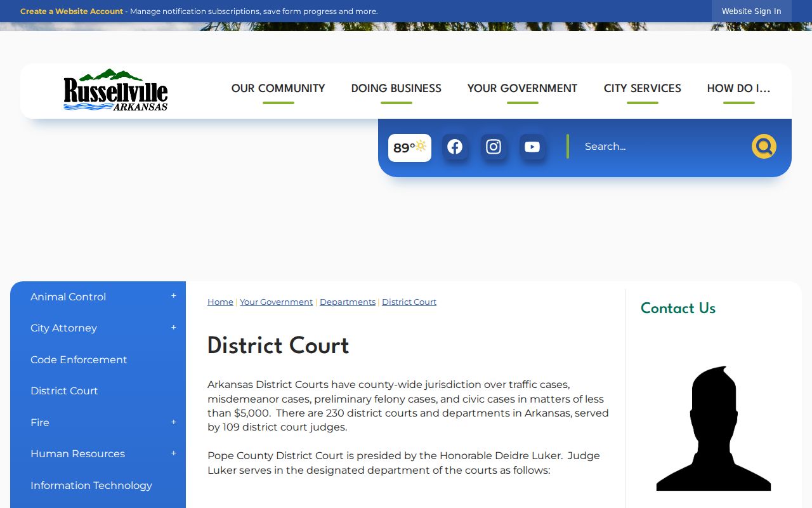Click the contact silhouette photo
Image resolution: width=812 pixels, height=508 pixels.
[x=714, y=428]
